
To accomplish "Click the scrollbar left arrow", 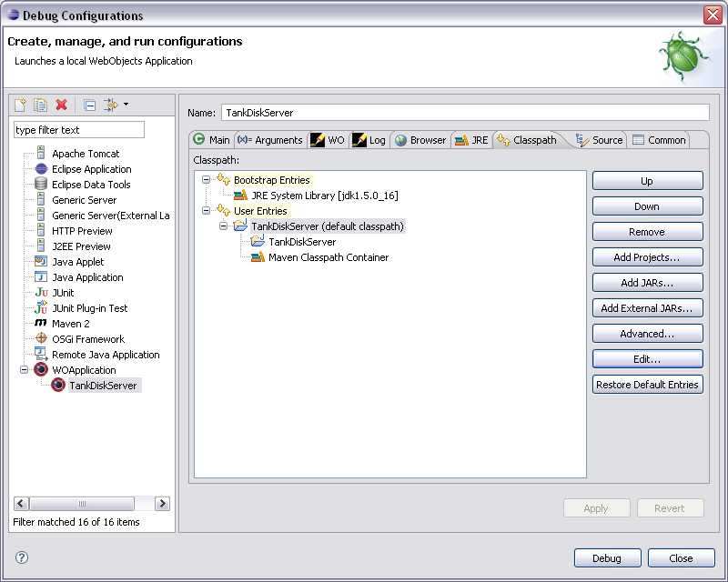I will (x=21, y=504).
